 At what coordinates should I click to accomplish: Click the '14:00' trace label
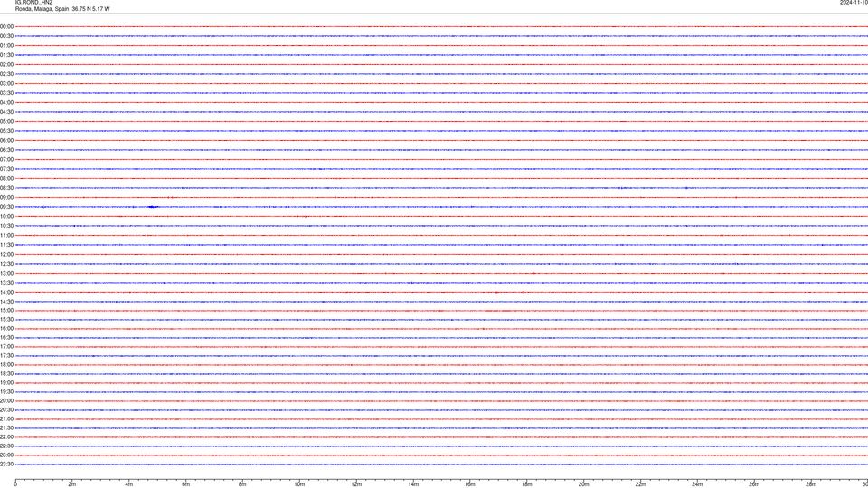(6, 292)
